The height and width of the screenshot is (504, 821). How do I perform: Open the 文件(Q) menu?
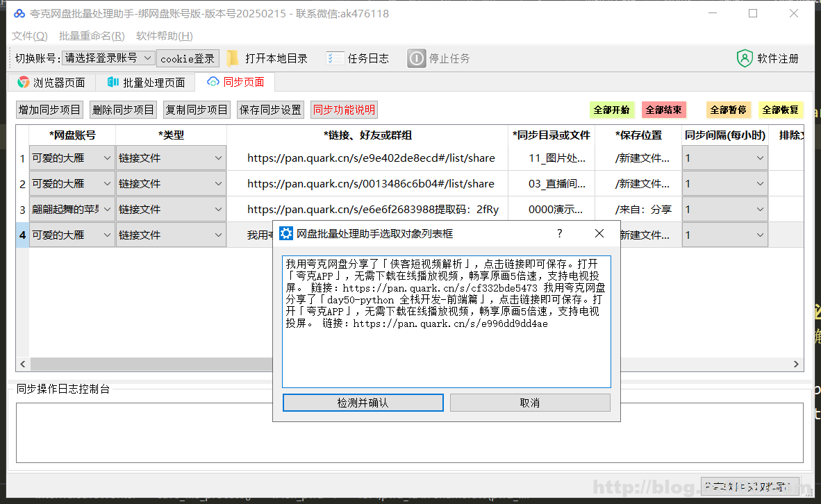click(x=29, y=35)
